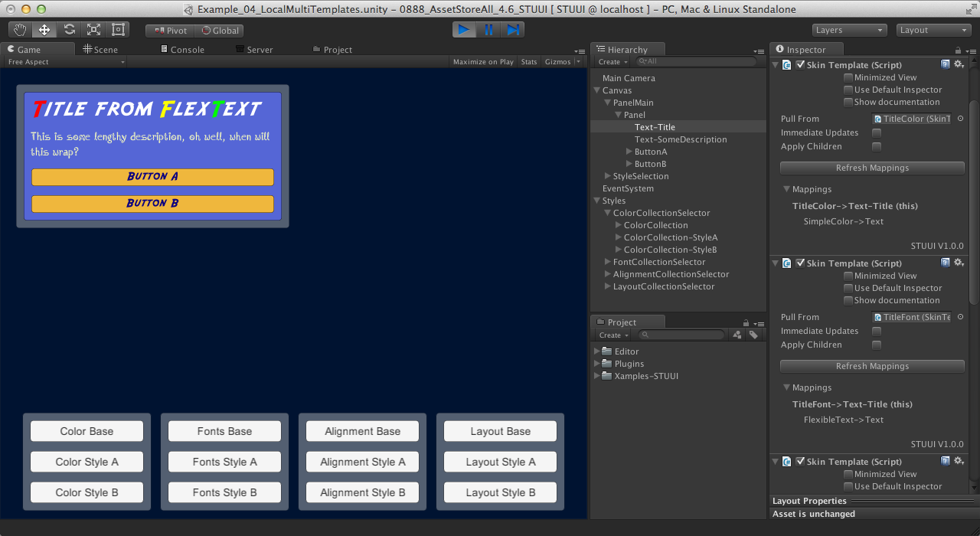The image size is (980, 536).
Task: Enable Immediate Updates for TitleFont template
Action: click(x=877, y=331)
